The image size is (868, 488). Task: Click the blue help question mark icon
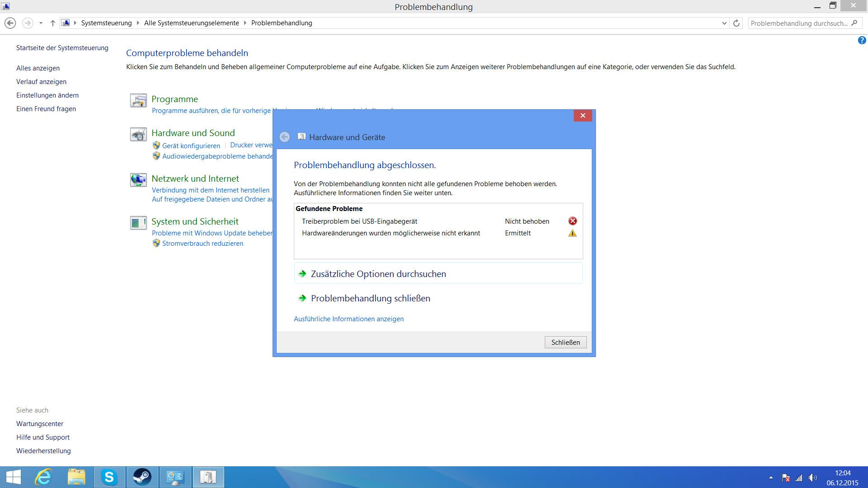point(862,41)
